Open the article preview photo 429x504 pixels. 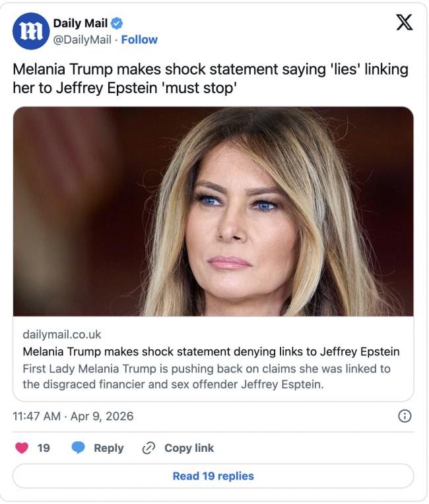(213, 211)
